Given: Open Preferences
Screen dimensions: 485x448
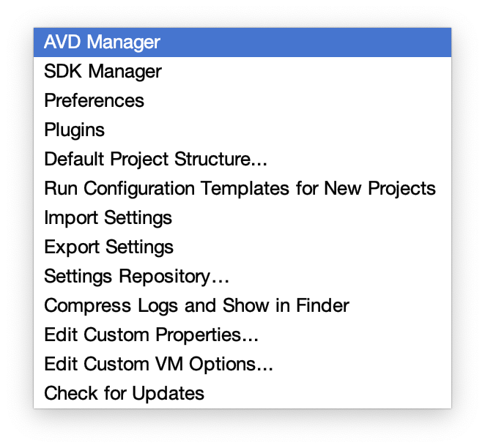Looking at the screenshot, I should [x=94, y=100].
